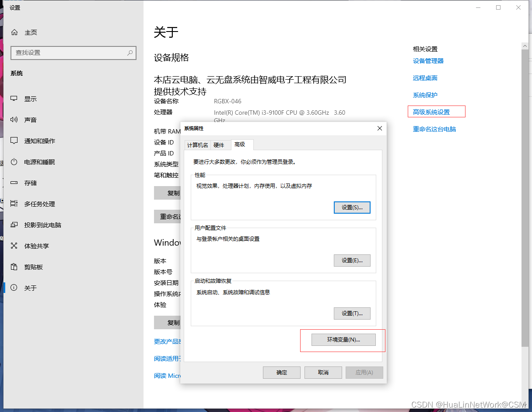Open the 远程桌面 link
This screenshot has width=532, height=412.
[x=425, y=77]
